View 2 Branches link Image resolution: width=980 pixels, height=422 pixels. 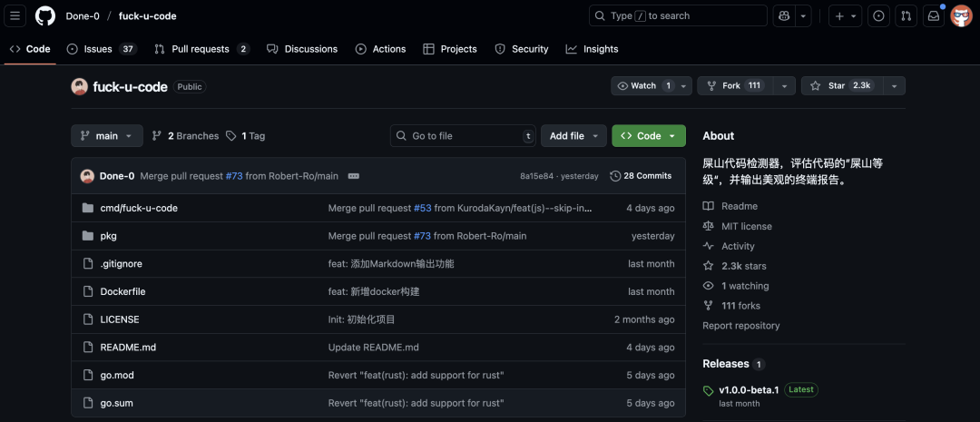coord(186,135)
